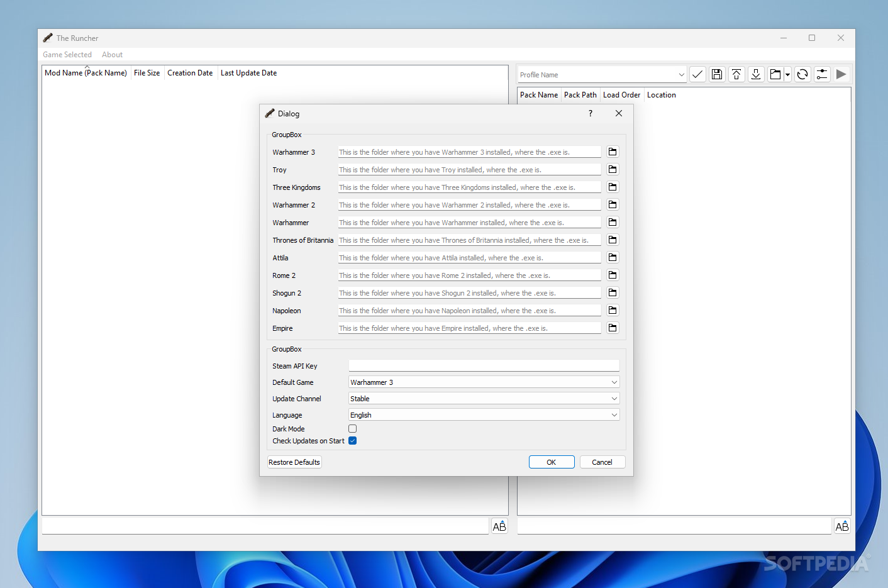The width and height of the screenshot is (888, 588).
Task: Click the right pack list filter field
Action: point(674,526)
